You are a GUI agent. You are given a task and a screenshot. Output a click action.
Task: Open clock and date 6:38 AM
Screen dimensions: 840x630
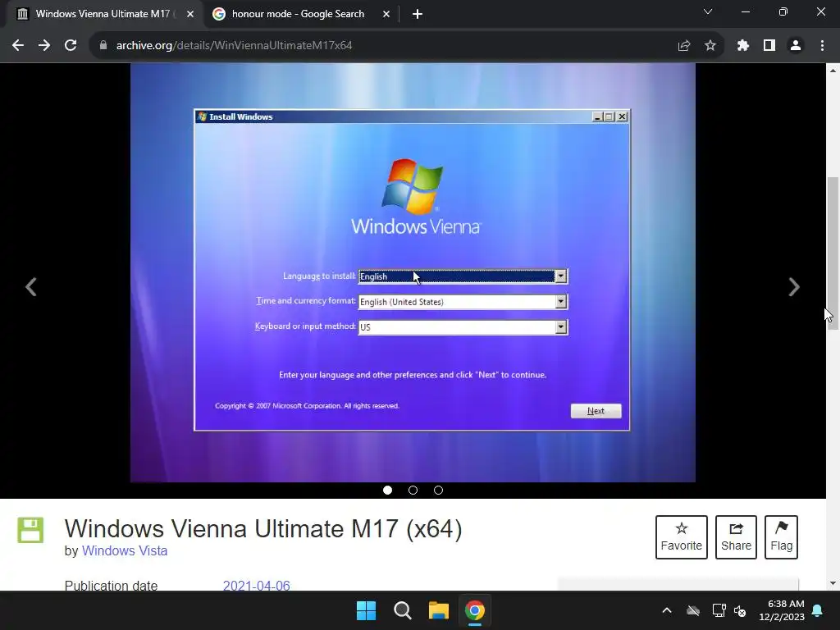(782, 610)
